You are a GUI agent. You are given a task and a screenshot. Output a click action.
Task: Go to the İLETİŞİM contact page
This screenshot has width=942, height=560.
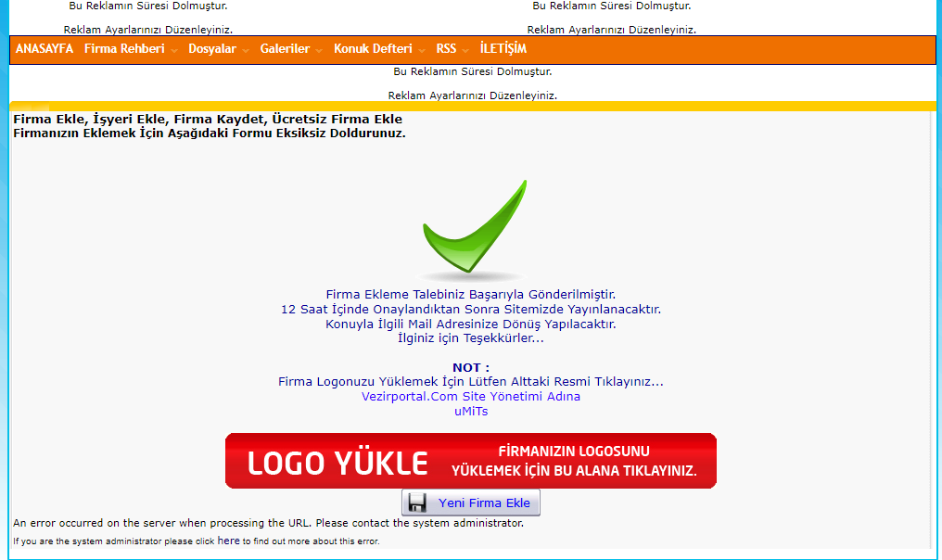pos(503,49)
